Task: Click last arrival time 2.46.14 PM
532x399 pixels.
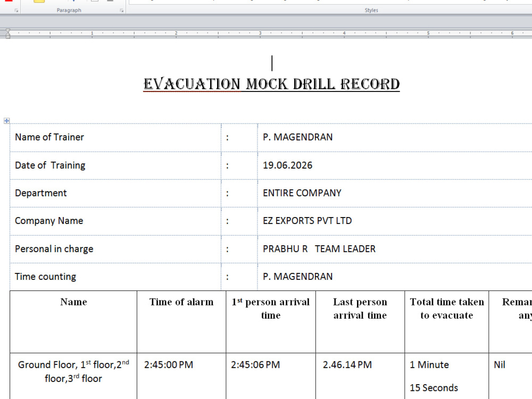Action: tap(347, 365)
